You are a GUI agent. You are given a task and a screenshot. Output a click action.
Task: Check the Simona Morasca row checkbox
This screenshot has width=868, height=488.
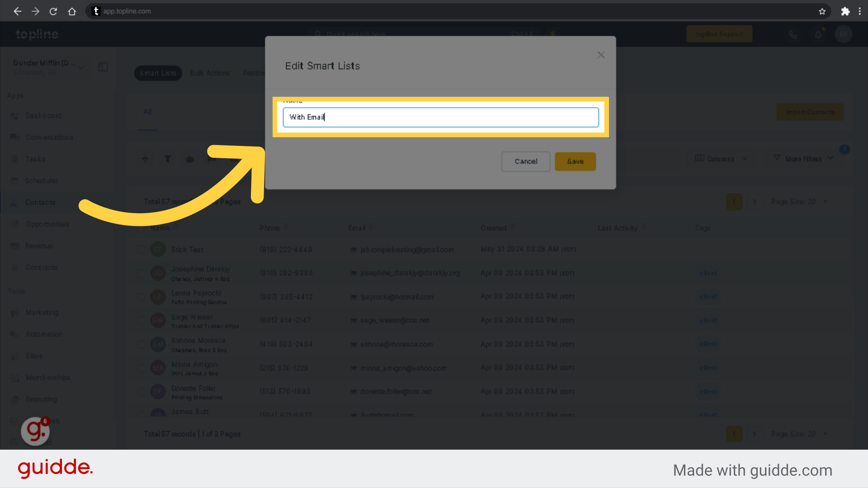click(141, 344)
